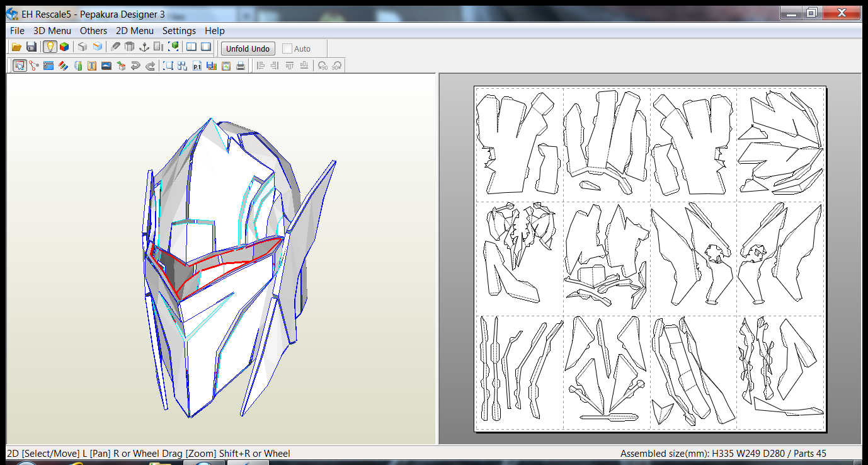Open the Help menu
The width and height of the screenshot is (868, 465).
215,30
